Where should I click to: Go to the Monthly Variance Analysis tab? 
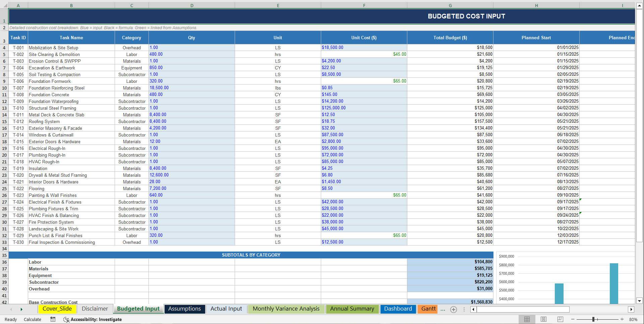pos(286,309)
